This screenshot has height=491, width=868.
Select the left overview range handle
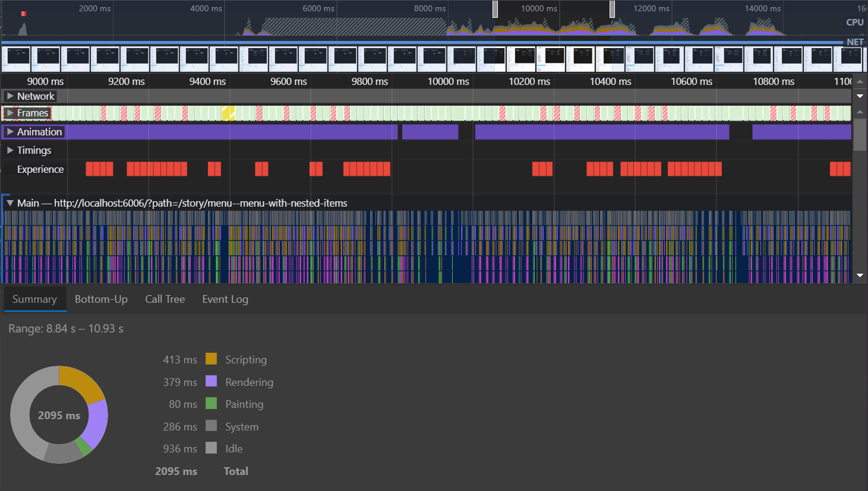click(x=495, y=9)
